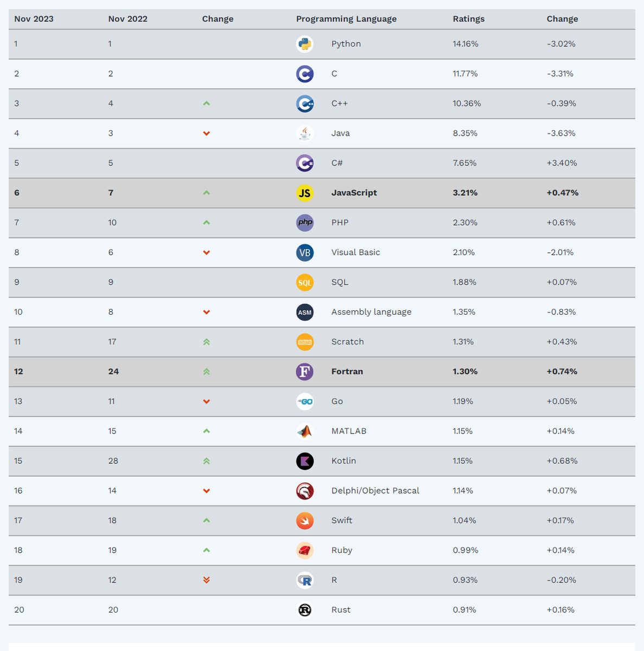Click the red down arrow for Java
644x651 pixels.
pyautogui.click(x=206, y=133)
